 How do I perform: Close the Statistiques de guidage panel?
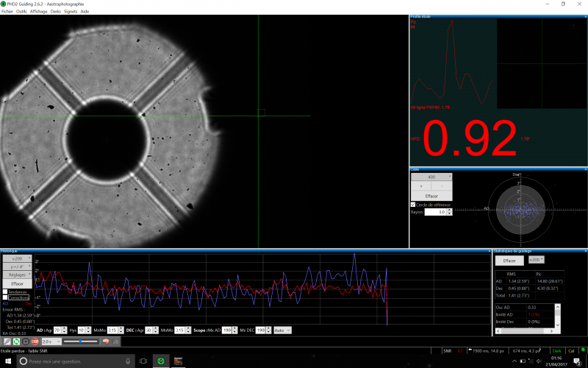[585, 251]
